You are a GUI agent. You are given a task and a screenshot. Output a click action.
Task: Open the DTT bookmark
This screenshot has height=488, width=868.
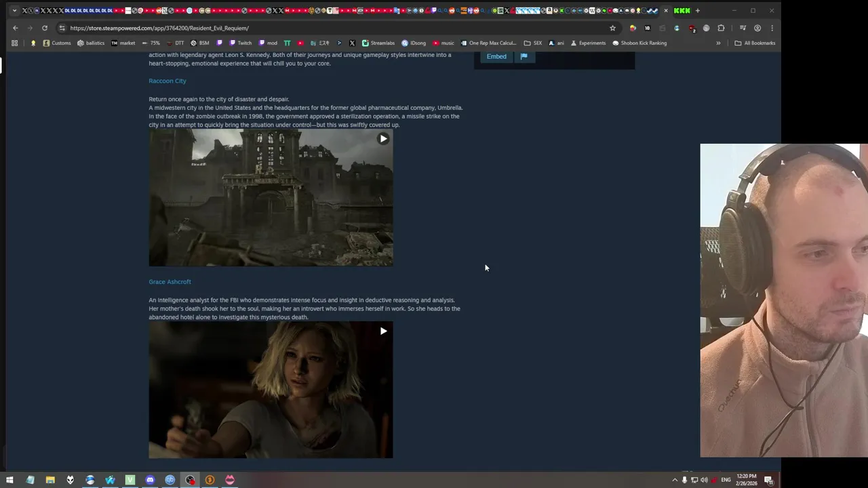point(175,43)
